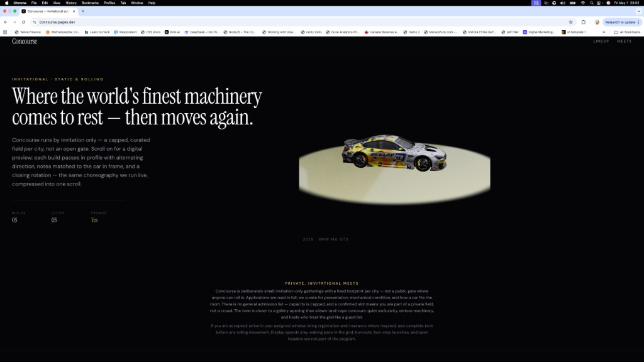Open the Canada Revenue Agency bookmark
644x362 pixels.
pos(382,32)
